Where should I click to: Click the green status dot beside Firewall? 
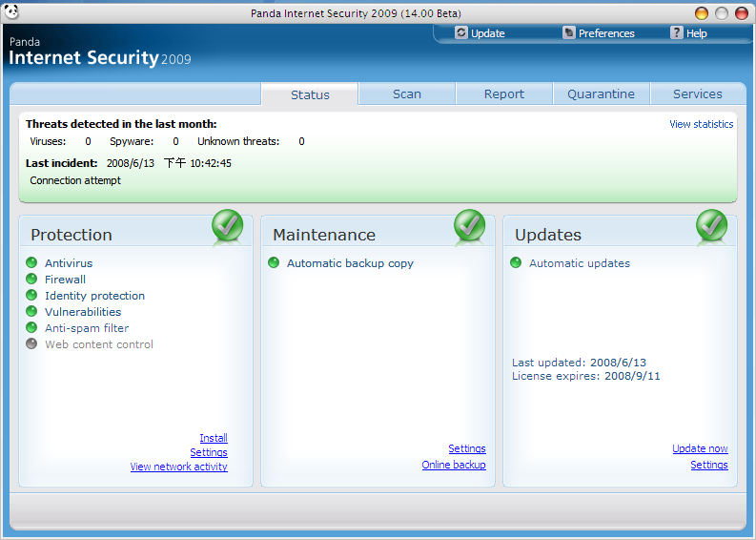pyautogui.click(x=31, y=279)
